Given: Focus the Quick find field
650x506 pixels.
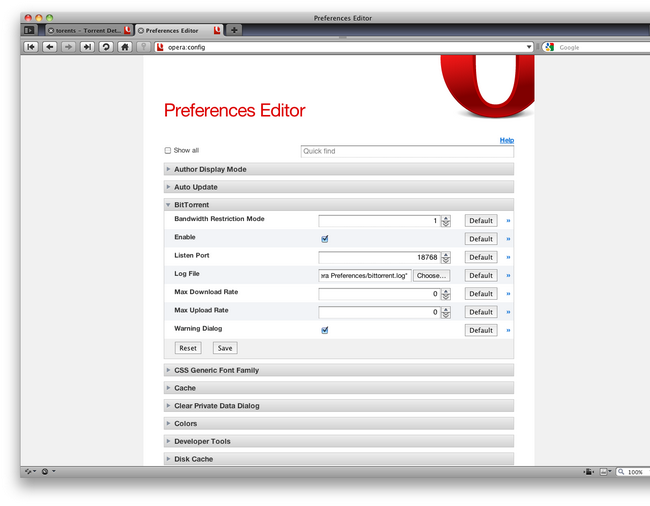Looking at the screenshot, I should (407, 151).
